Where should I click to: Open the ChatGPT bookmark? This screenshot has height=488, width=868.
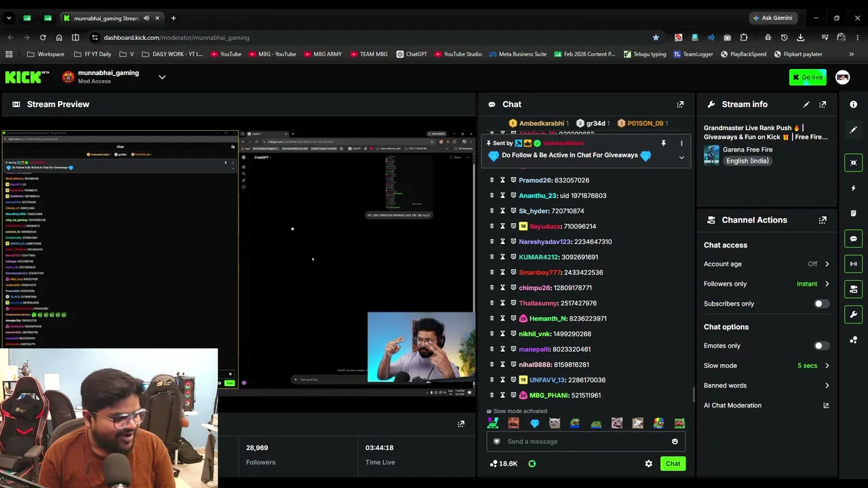click(412, 54)
